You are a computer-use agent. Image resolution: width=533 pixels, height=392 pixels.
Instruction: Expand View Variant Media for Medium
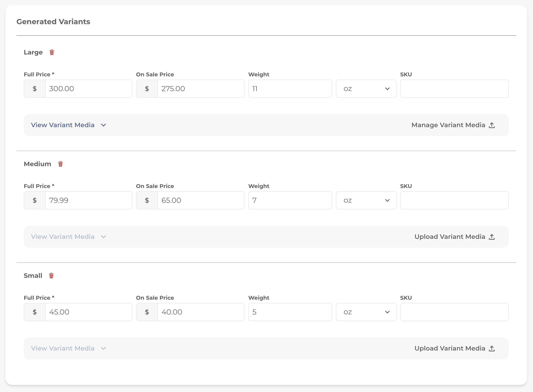[68, 237]
